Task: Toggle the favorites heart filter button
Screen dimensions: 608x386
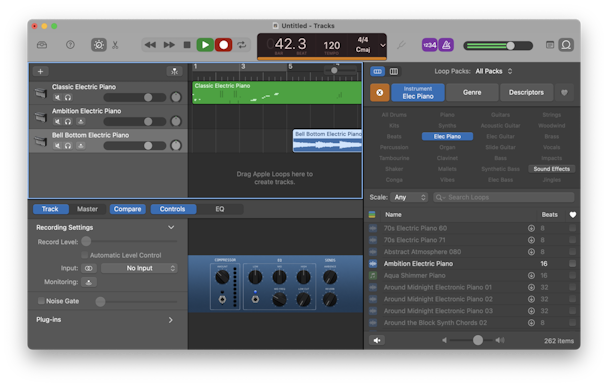Action: [x=564, y=93]
